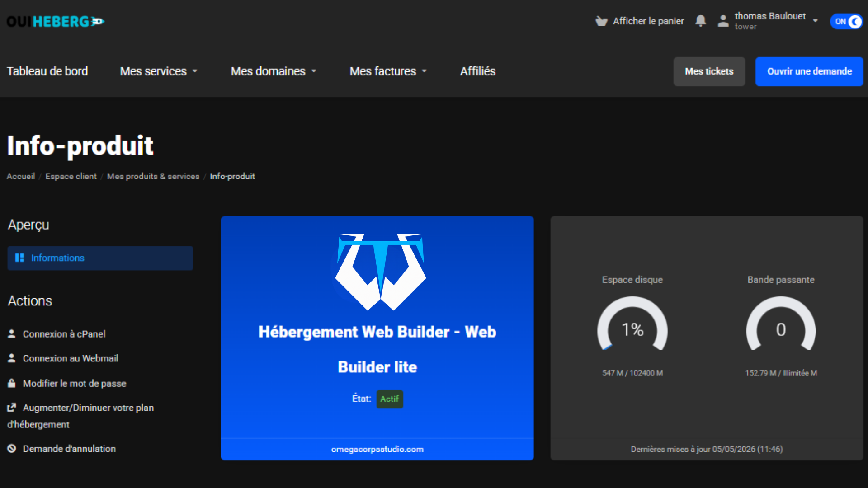The image size is (868, 488).
Task: Click the Info-produit breadcrumb text
Action: tap(232, 176)
